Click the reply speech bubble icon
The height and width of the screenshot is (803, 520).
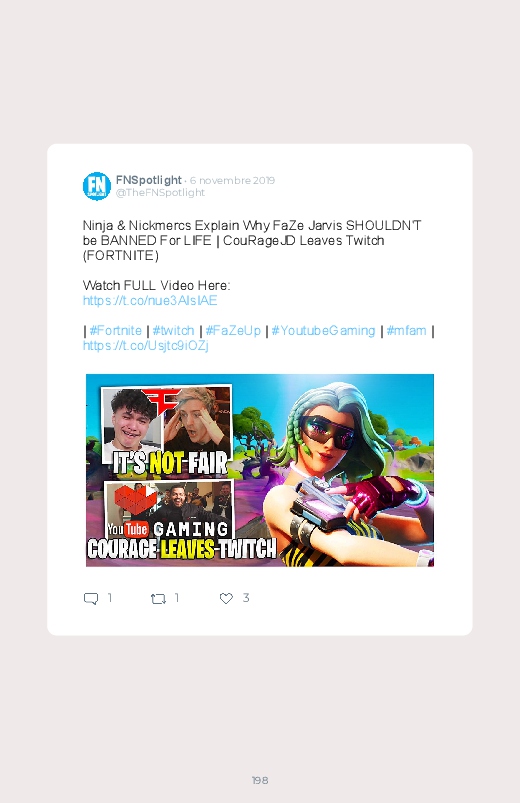[x=91, y=598]
